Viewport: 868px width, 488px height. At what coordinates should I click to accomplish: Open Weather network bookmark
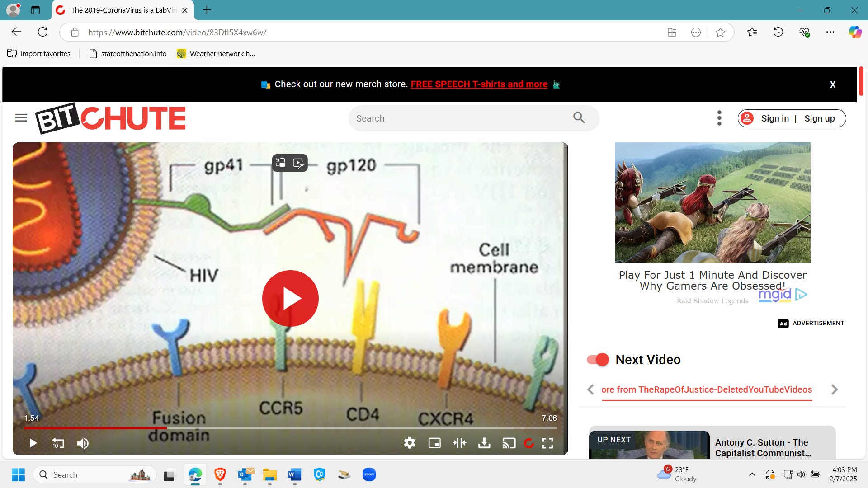coord(216,53)
